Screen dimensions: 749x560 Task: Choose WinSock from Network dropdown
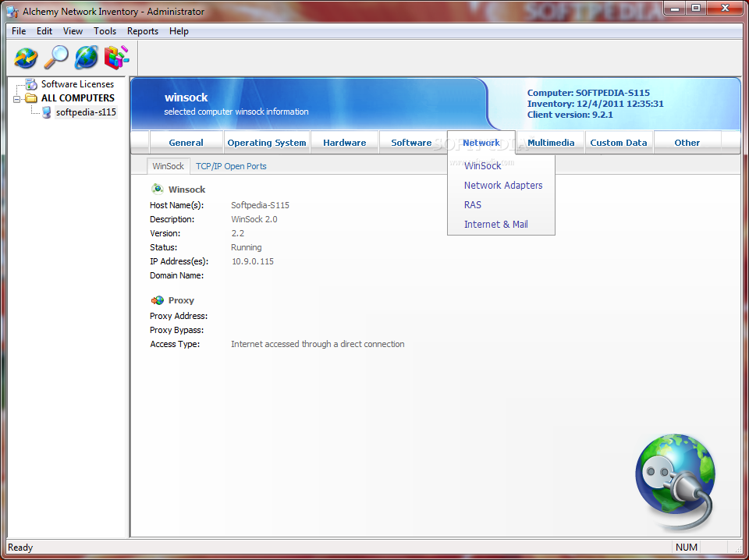click(x=483, y=165)
